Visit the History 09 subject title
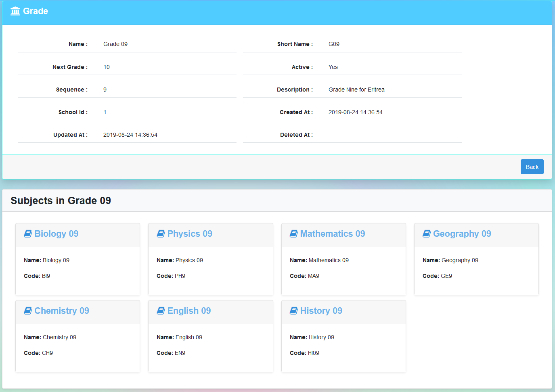The width and height of the screenshot is (555, 392). pos(321,311)
